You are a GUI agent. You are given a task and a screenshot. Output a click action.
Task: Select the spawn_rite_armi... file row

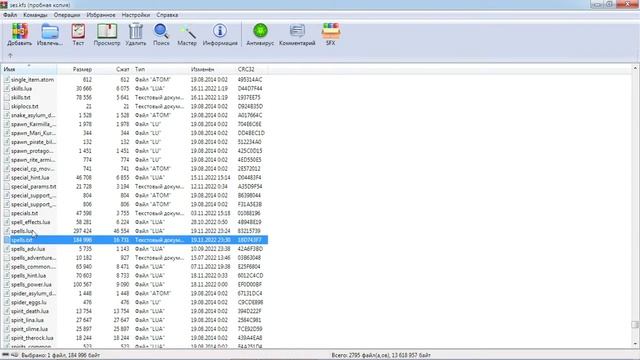tap(135, 160)
